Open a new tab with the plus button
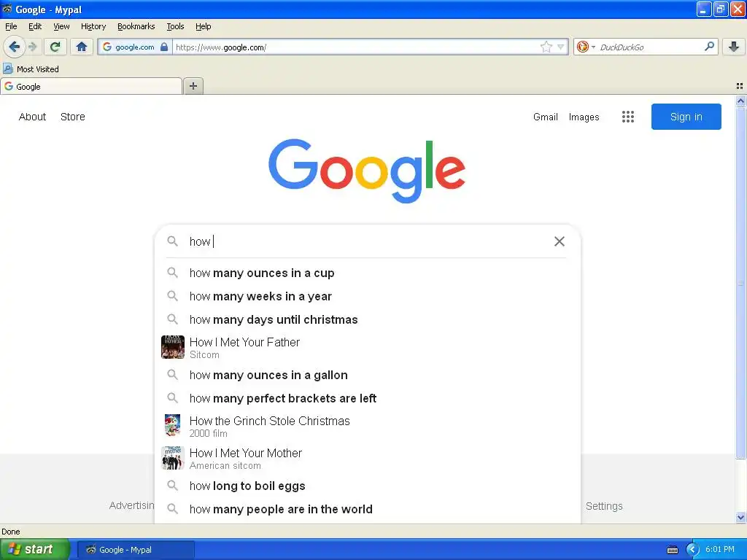 tap(193, 86)
